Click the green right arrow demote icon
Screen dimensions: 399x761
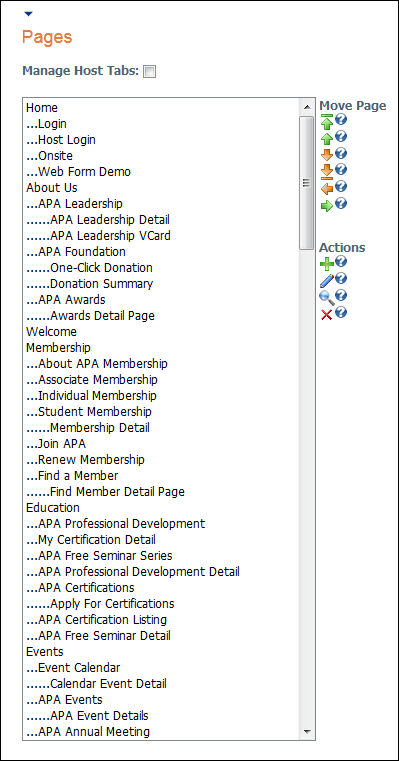(327, 206)
